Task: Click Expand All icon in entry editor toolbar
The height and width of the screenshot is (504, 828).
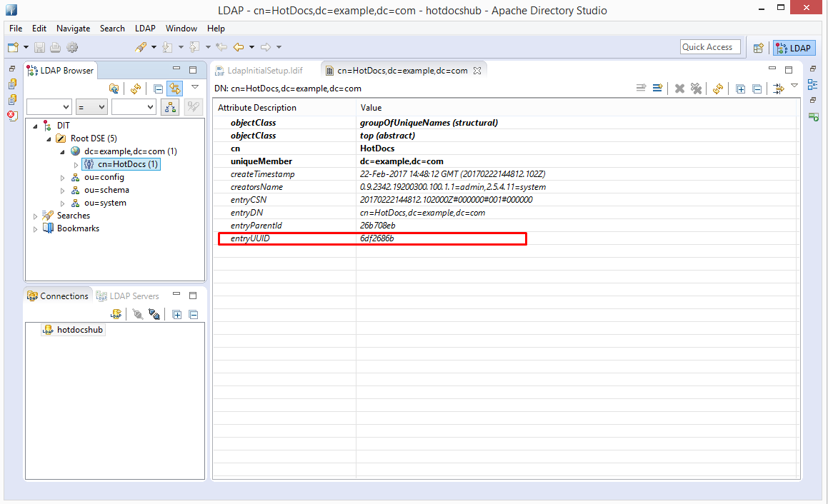Action: tap(740, 89)
